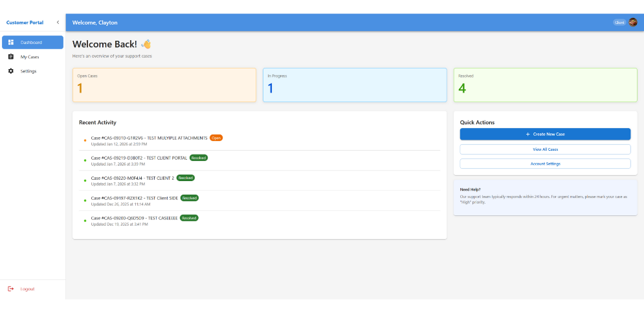Click the user avatar in top bar

tap(632, 23)
